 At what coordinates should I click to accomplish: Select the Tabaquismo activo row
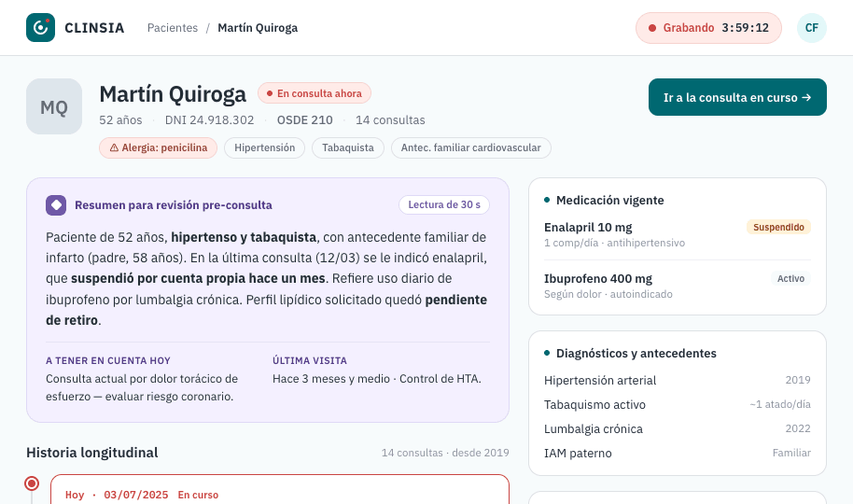[678, 404]
